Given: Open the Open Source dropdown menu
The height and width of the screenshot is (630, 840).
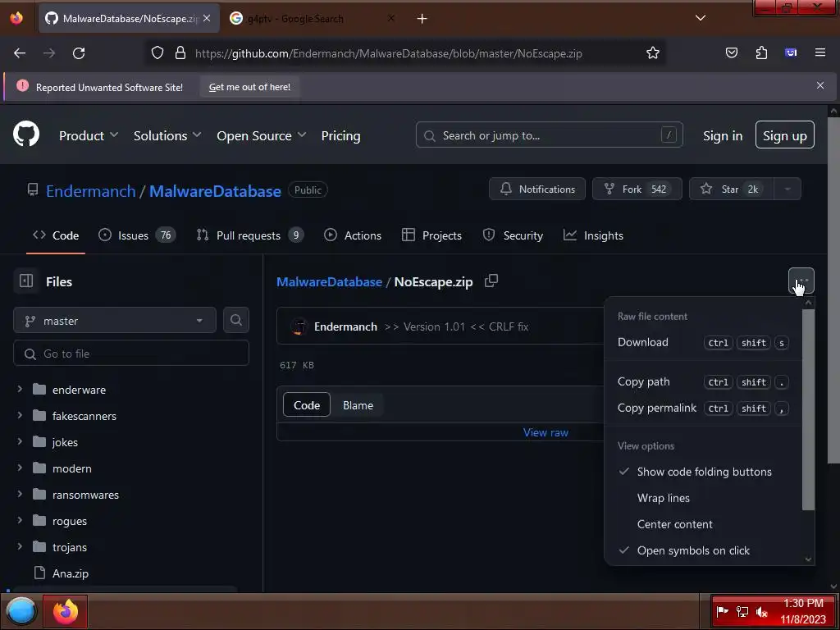Looking at the screenshot, I should click(x=262, y=135).
